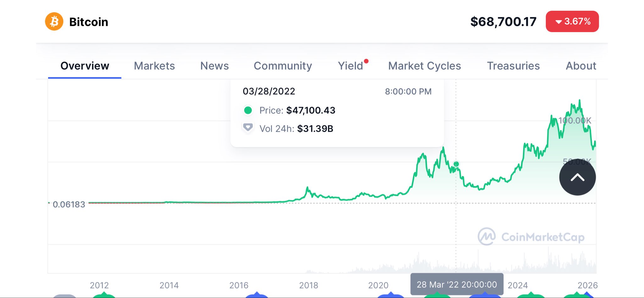Click the 28 Mar '22 crosshair date label
Viewport: 644px width, 298px height.
coord(457,284)
